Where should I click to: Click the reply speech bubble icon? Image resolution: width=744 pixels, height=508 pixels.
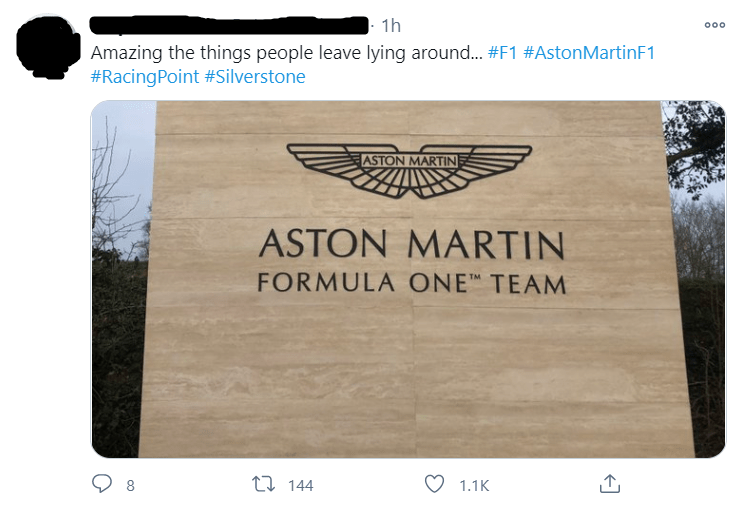101,484
